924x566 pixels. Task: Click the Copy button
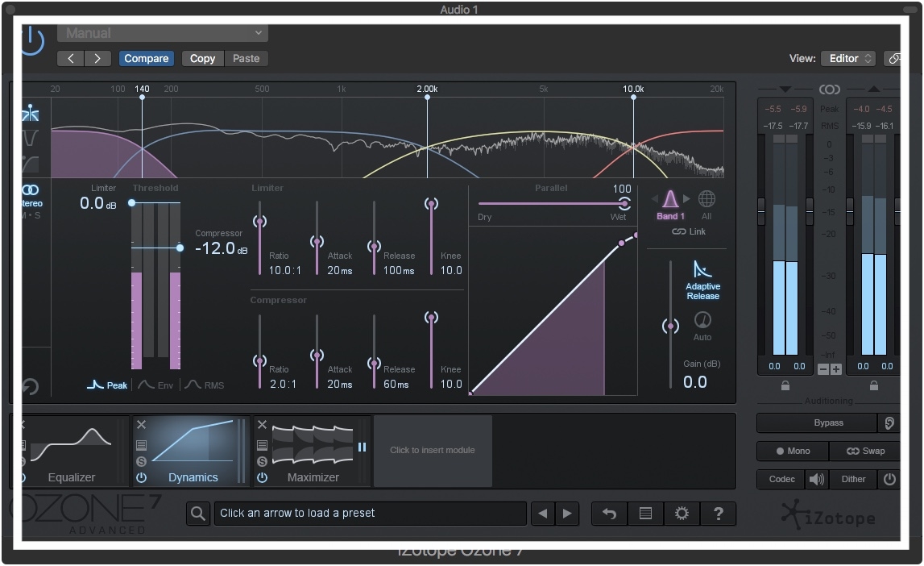[x=202, y=58]
